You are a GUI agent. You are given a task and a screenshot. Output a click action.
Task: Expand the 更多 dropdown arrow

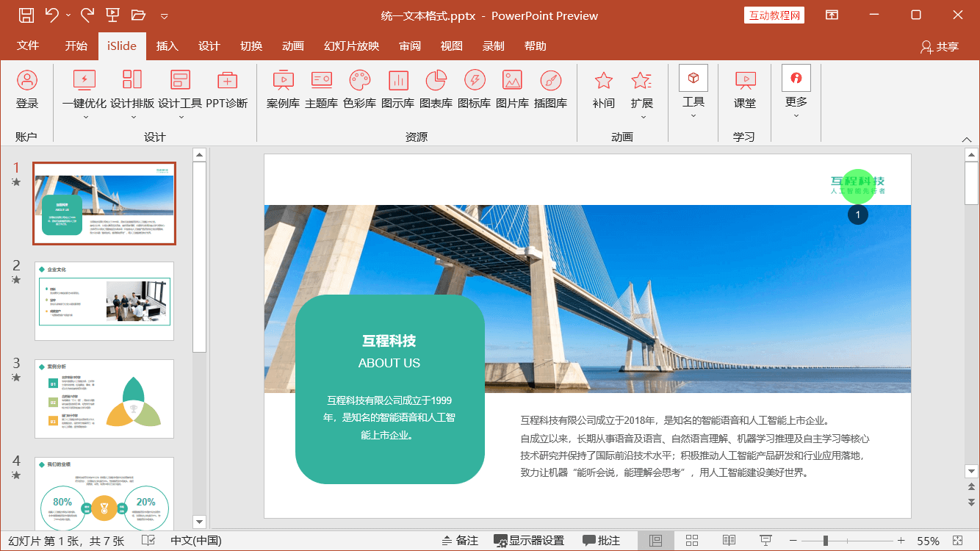(796, 115)
